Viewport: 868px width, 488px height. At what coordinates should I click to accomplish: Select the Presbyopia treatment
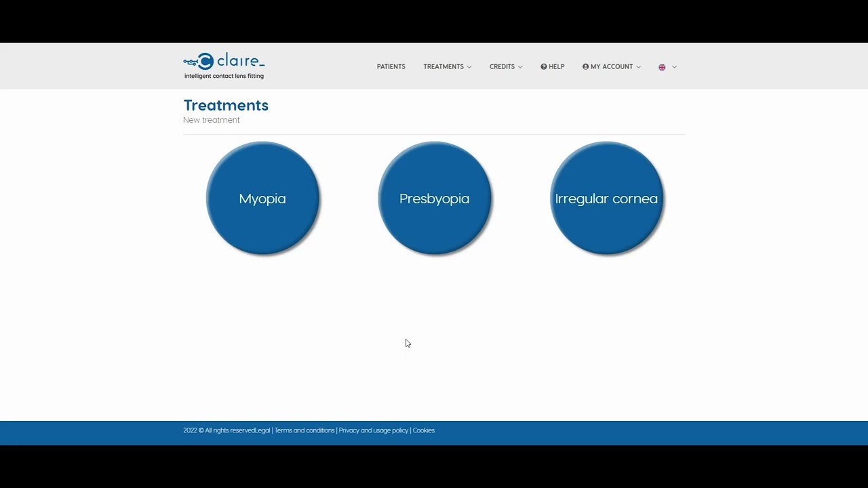(x=434, y=198)
